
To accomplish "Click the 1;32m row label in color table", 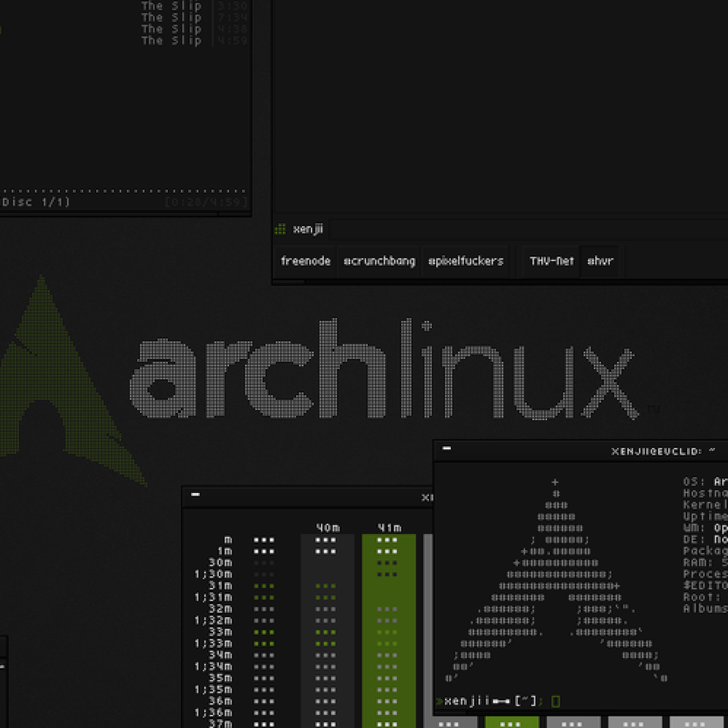I will click(213, 620).
